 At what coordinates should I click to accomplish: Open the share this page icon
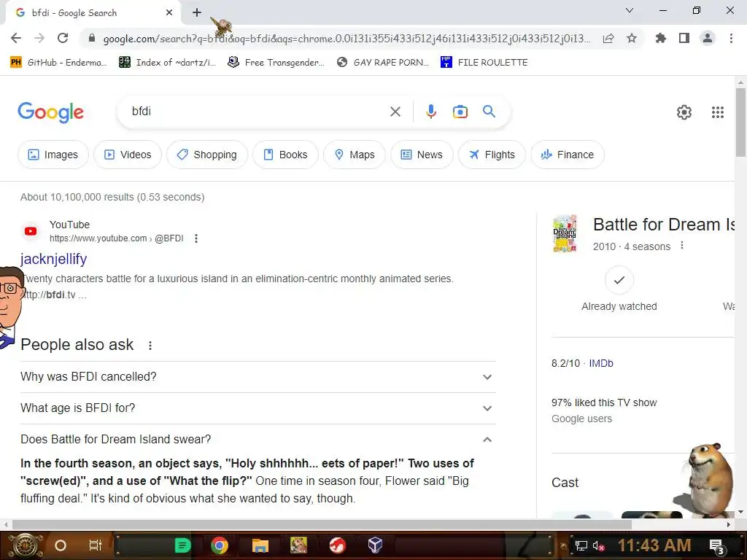coord(608,39)
